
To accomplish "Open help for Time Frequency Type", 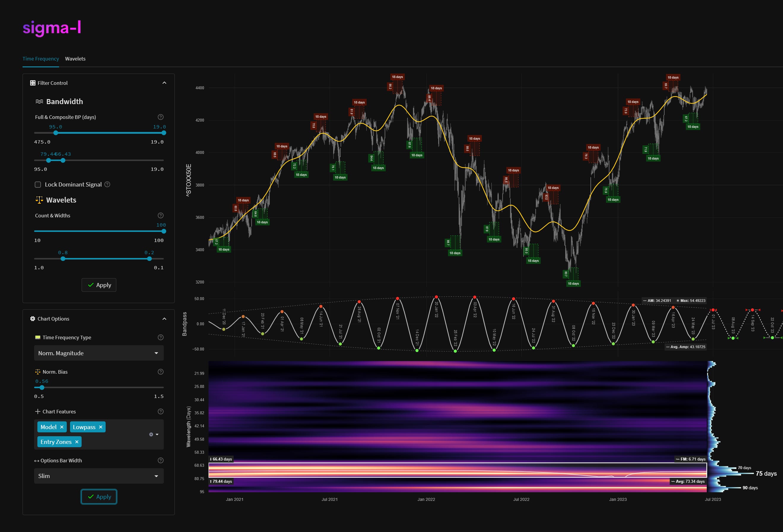I will pyautogui.click(x=161, y=337).
